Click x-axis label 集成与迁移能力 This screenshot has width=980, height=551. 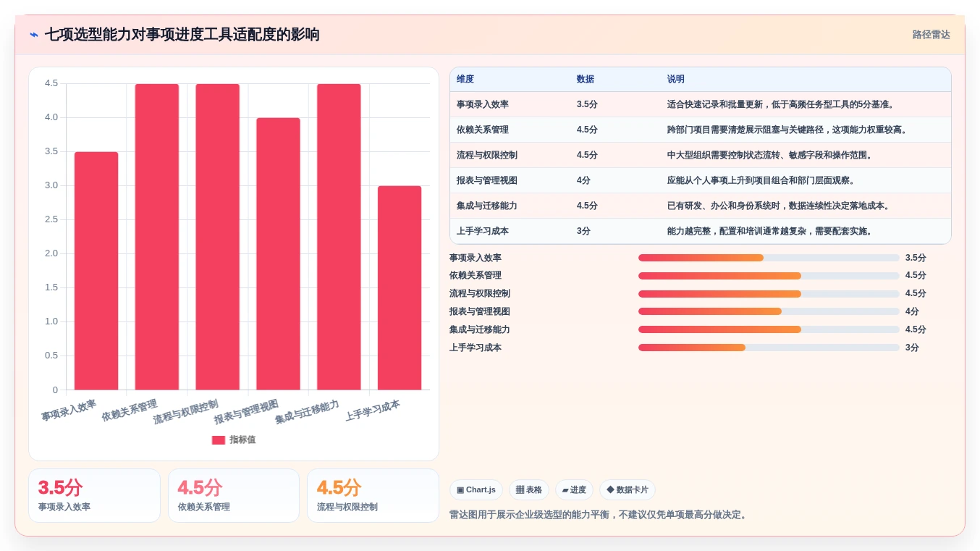(x=308, y=412)
